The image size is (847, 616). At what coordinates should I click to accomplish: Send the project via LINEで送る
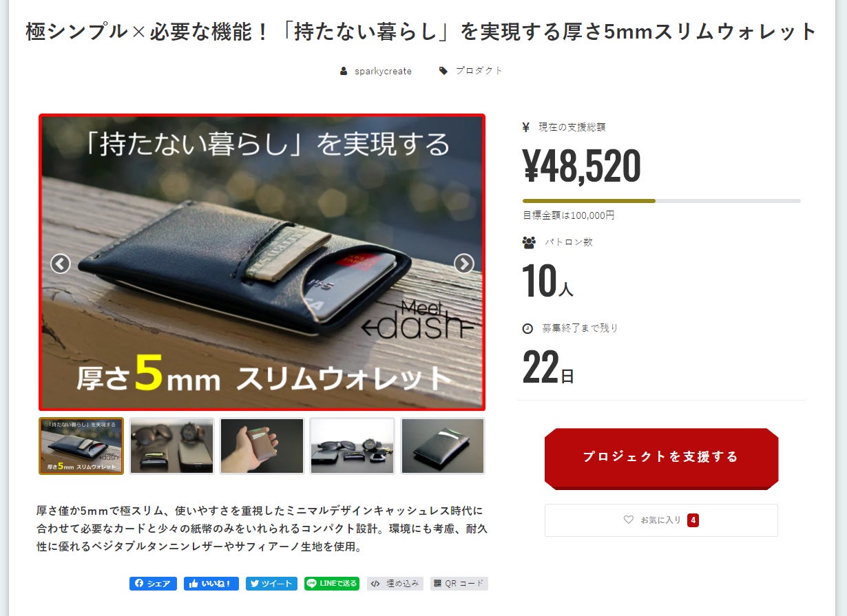click(332, 584)
